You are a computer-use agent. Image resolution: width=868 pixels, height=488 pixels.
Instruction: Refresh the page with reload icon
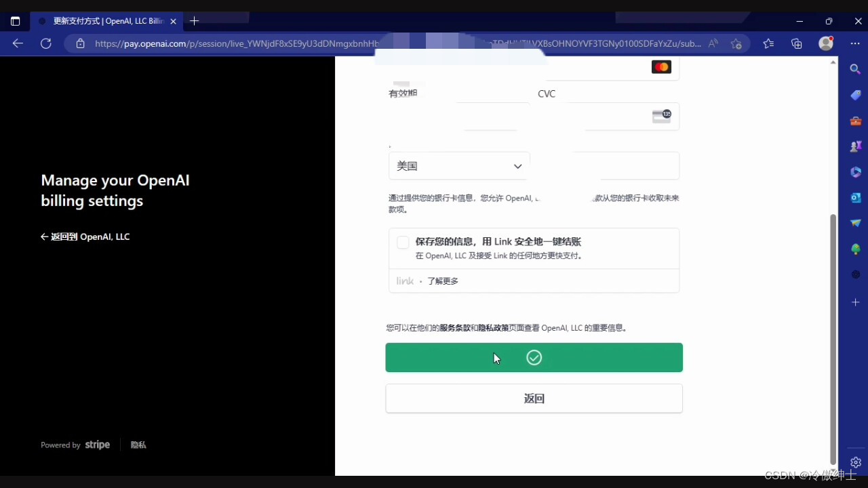tap(46, 43)
